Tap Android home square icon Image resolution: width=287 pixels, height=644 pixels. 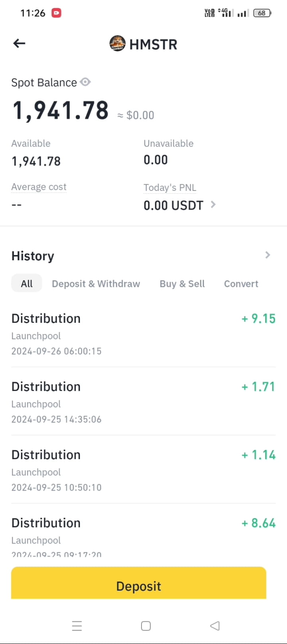coord(146,626)
